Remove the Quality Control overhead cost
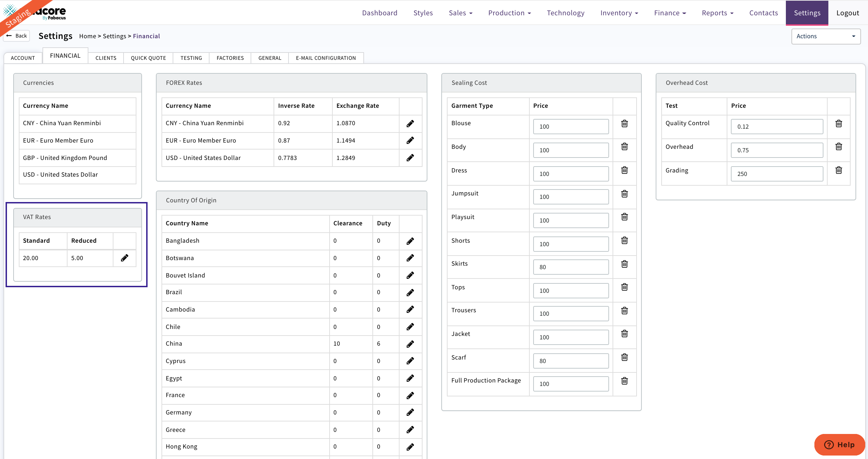Image resolution: width=868 pixels, height=459 pixels. (838, 123)
